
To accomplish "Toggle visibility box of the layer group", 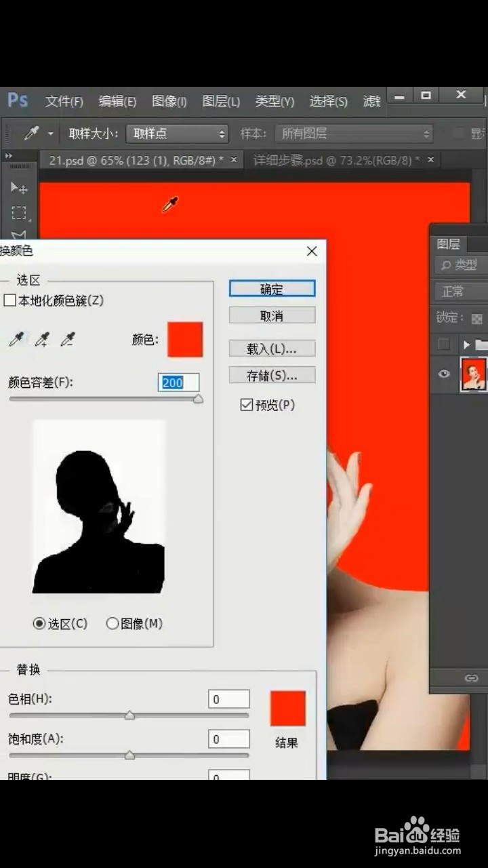I will click(x=444, y=344).
